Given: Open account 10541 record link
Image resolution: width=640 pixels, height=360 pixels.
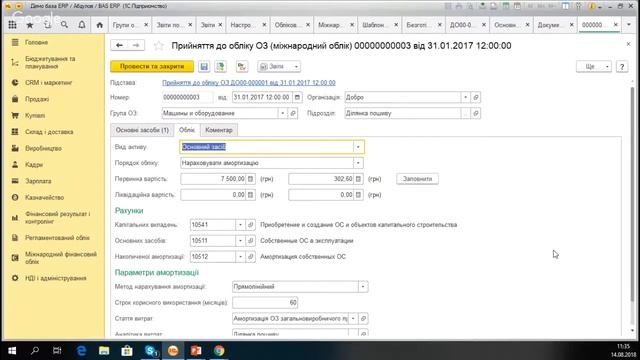Looking at the screenshot, I should 251,224.
